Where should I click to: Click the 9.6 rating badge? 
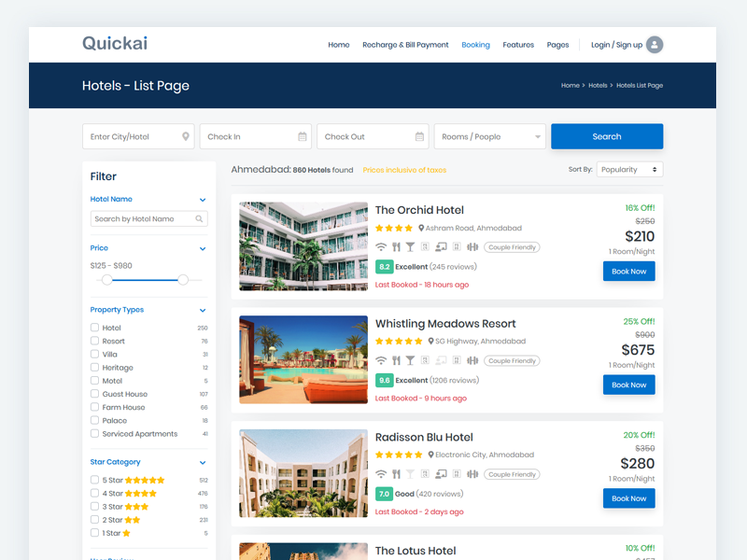point(384,380)
